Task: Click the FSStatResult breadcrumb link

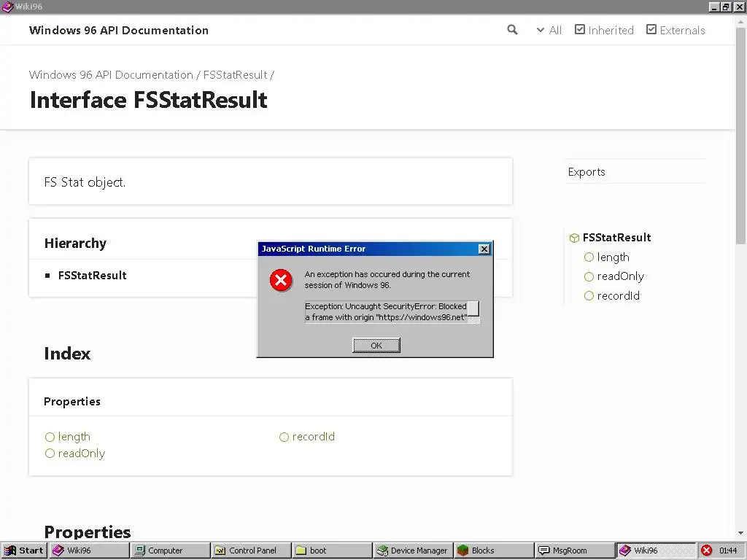Action: point(235,75)
